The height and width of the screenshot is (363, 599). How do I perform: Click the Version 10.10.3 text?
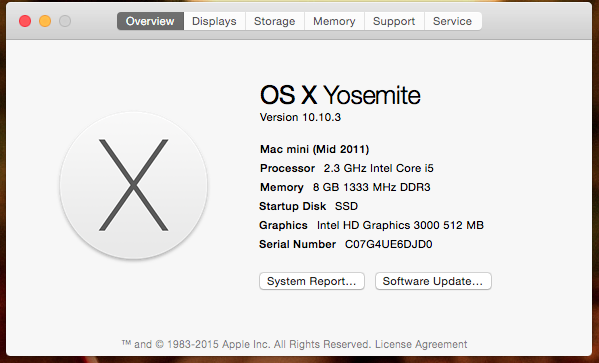tap(300, 117)
